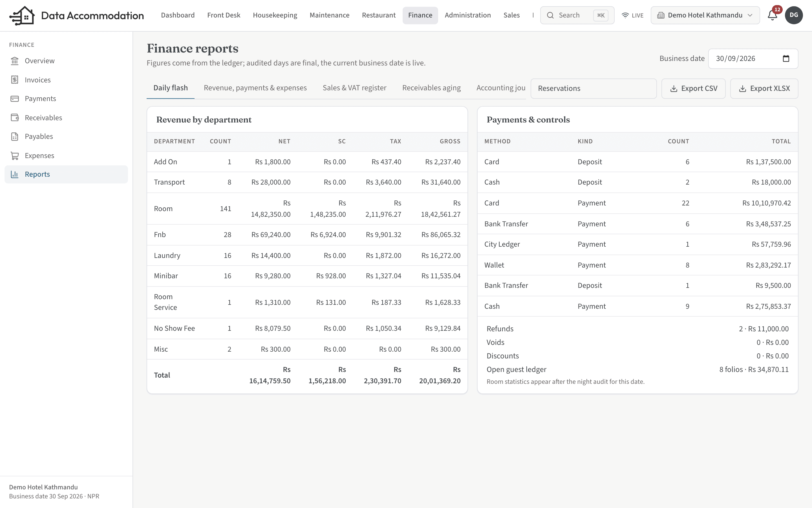Open the calendar picker icon in Business date
This screenshot has width=812, height=508.
(x=786, y=58)
